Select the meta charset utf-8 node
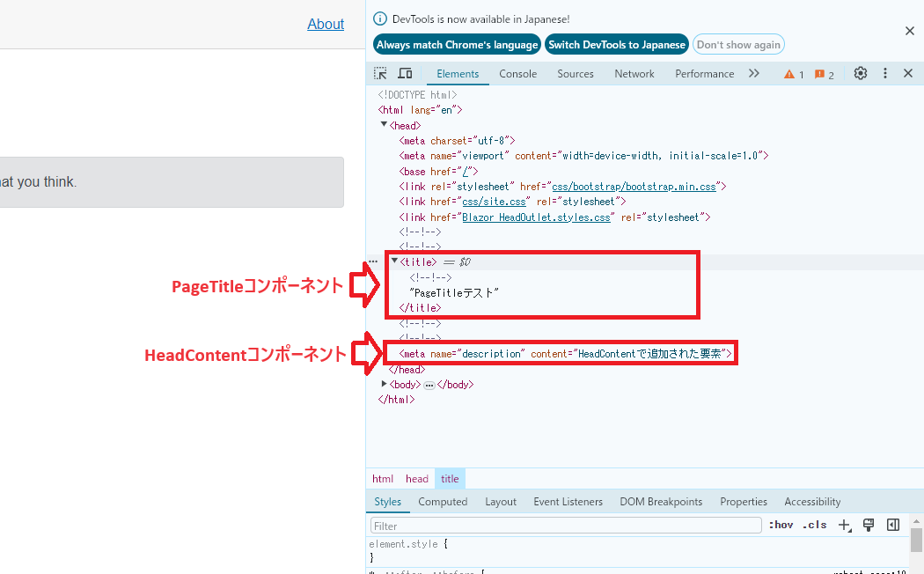The width and height of the screenshot is (924, 574). pos(458,141)
